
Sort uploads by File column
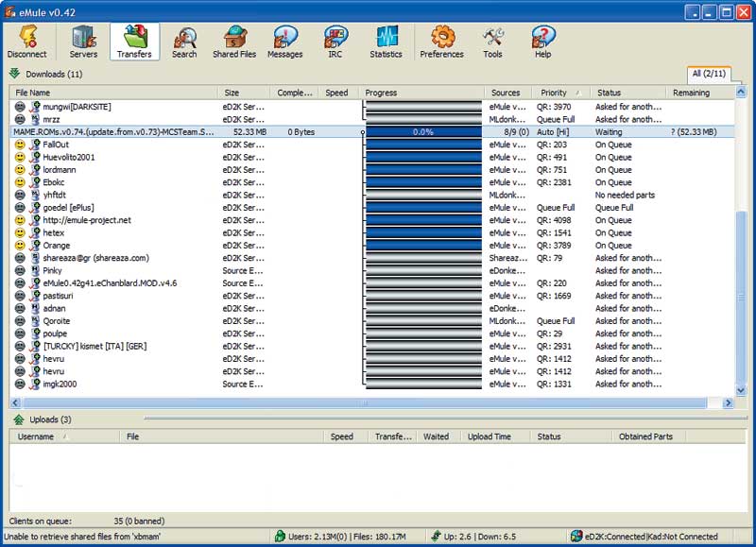222,436
